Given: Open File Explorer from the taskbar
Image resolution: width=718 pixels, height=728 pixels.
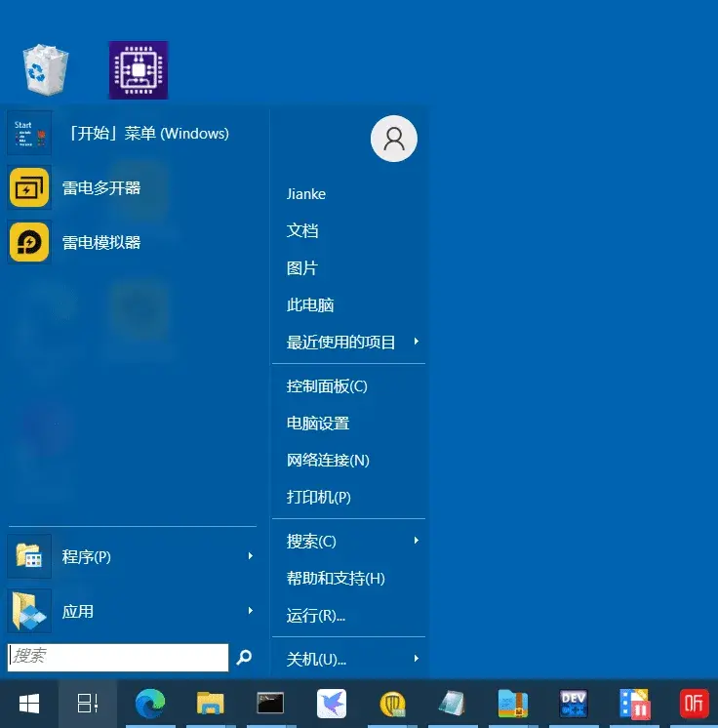Looking at the screenshot, I should click(211, 704).
